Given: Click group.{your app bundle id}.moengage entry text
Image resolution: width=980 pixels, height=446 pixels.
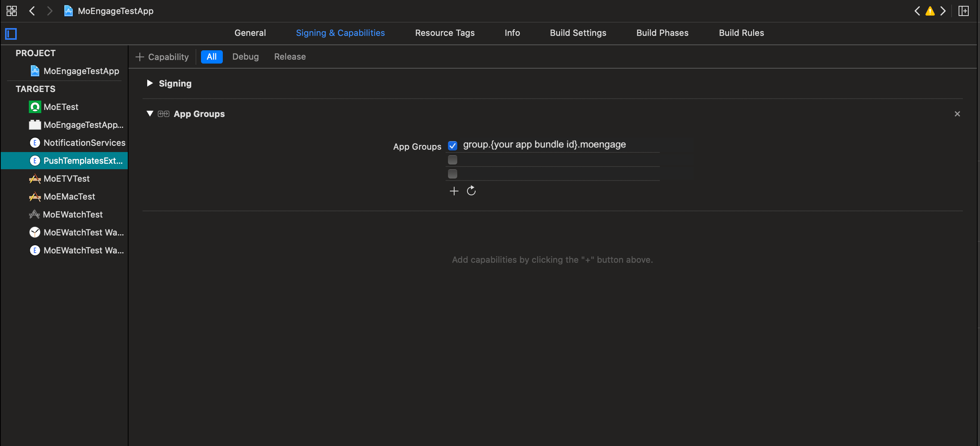Looking at the screenshot, I should (x=544, y=145).
